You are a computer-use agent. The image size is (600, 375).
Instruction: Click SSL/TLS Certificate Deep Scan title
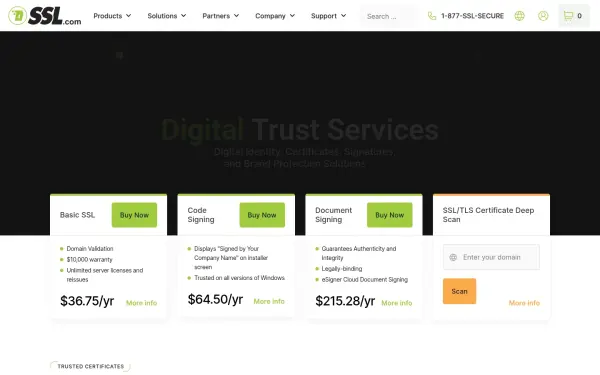488,215
